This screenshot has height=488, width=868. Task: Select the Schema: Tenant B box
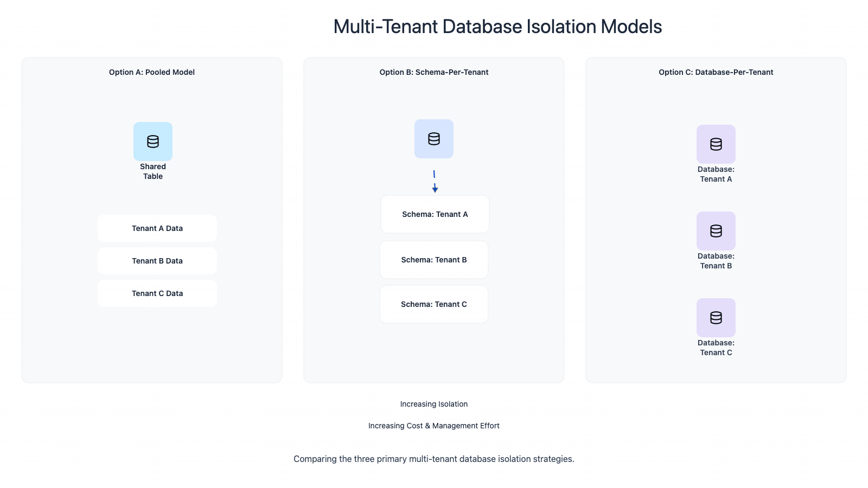434,260
